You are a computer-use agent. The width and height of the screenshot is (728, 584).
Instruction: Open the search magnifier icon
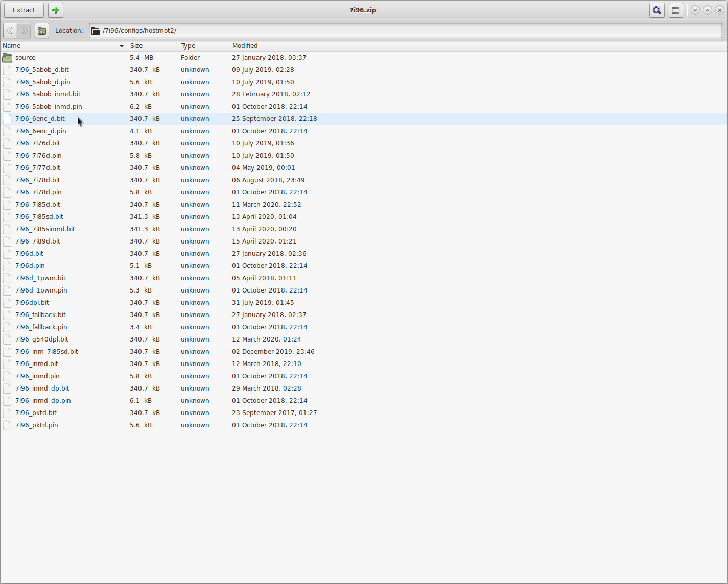[x=657, y=10]
